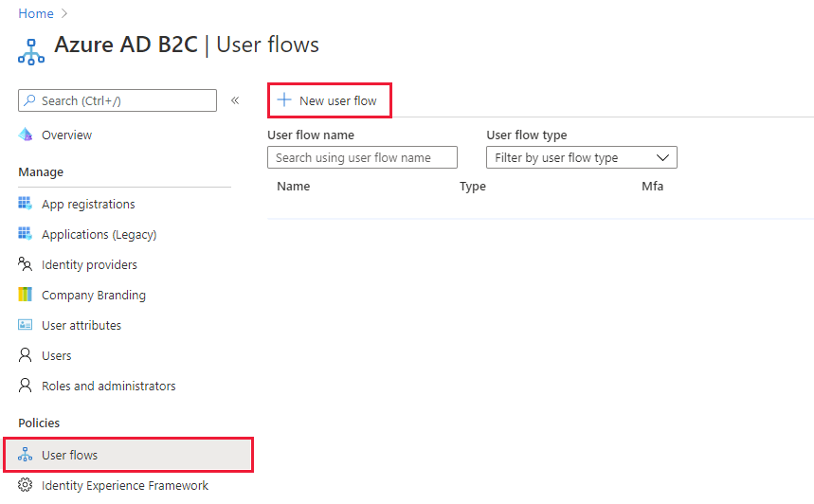Open the user flow type filter dropdown

581,157
